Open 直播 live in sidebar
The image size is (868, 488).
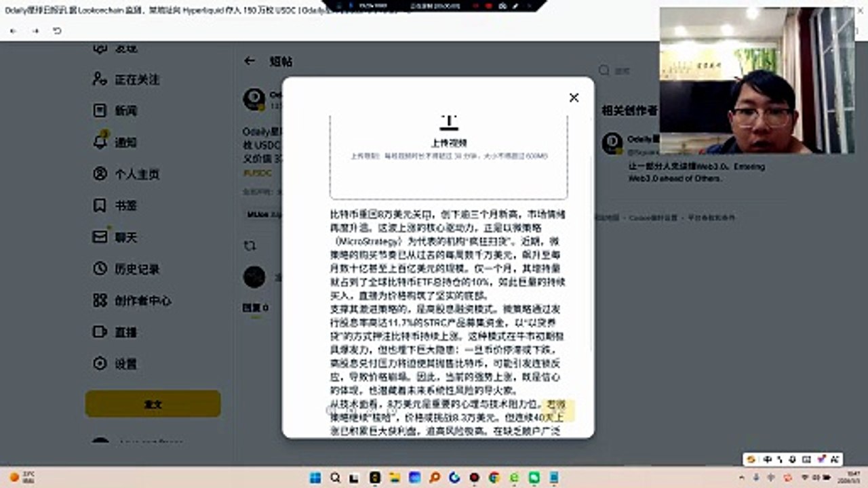[125, 332]
